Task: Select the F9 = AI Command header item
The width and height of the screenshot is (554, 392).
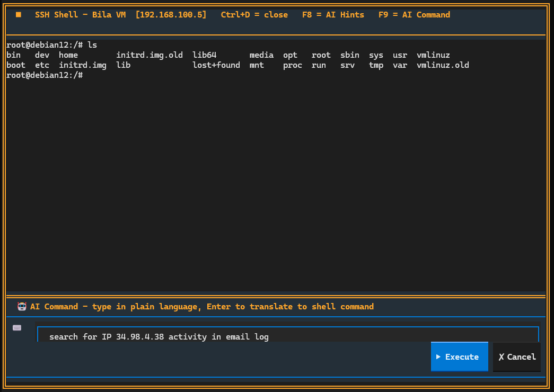Action: tap(414, 15)
